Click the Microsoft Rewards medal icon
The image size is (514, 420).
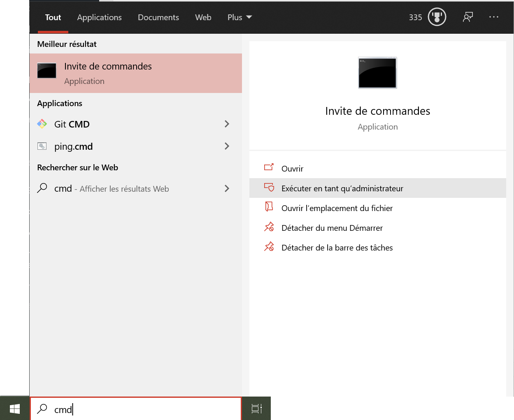(x=437, y=17)
